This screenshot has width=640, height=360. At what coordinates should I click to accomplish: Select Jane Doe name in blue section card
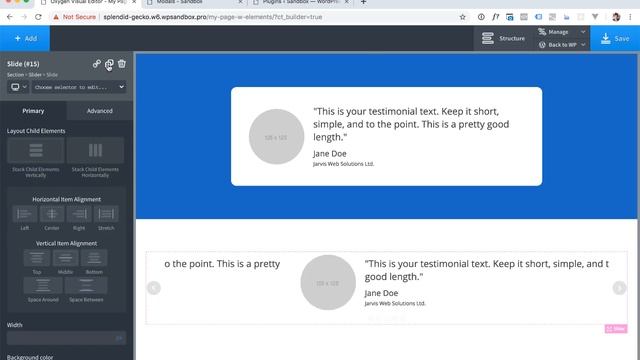coord(330,153)
